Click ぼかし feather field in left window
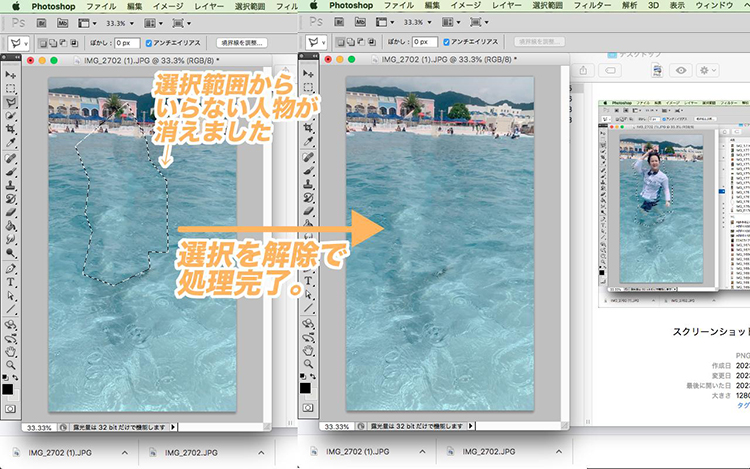Screen dimensions: 750x469 pyautogui.click(x=127, y=43)
